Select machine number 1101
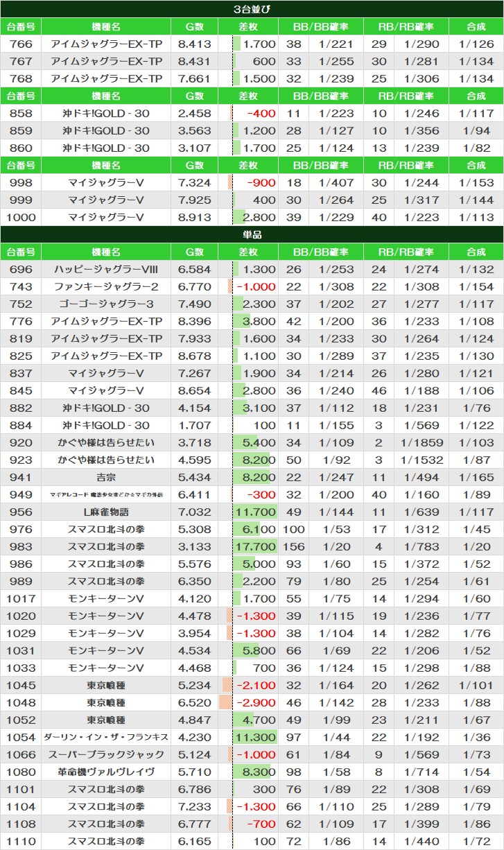The image size is (504, 850). (x=21, y=789)
